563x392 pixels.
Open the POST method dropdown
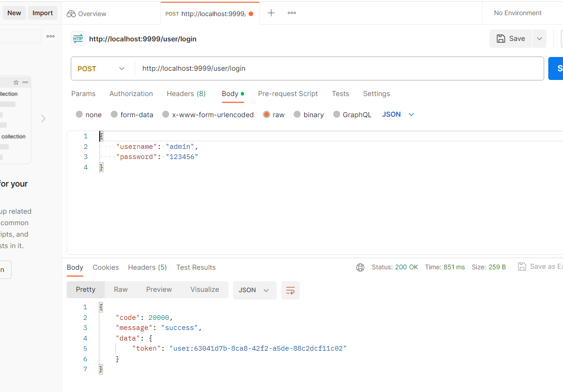click(102, 68)
